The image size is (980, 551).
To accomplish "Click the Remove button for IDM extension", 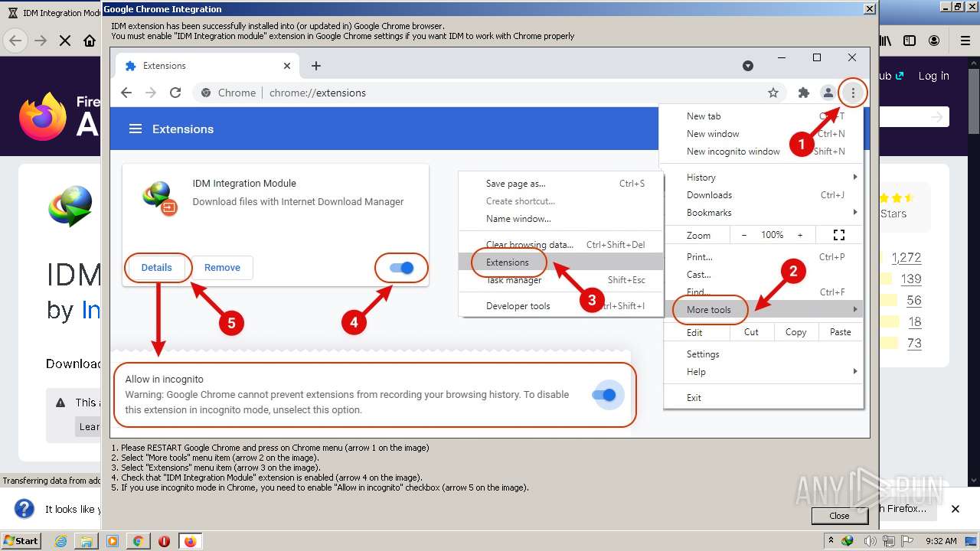I will pos(222,268).
